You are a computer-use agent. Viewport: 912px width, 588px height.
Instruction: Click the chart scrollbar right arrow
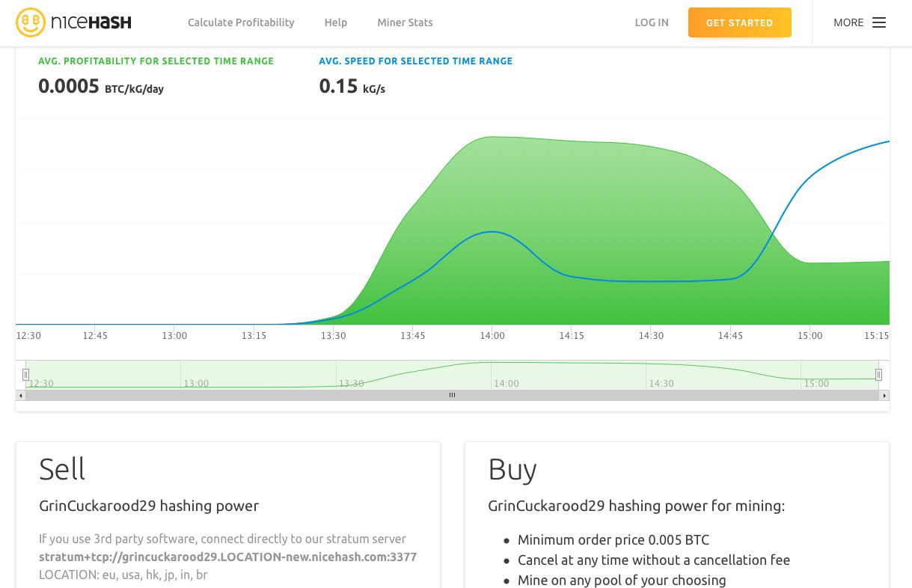point(884,395)
